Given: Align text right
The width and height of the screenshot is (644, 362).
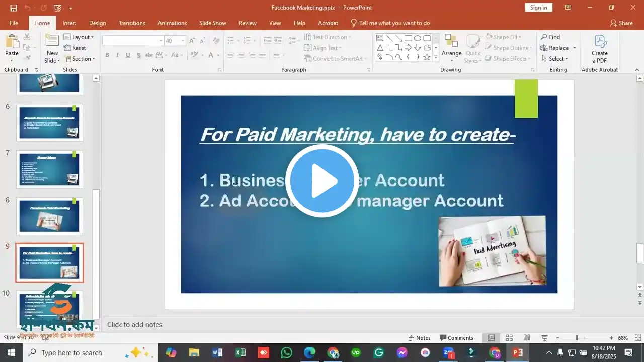Looking at the screenshot, I should coord(252,55).
